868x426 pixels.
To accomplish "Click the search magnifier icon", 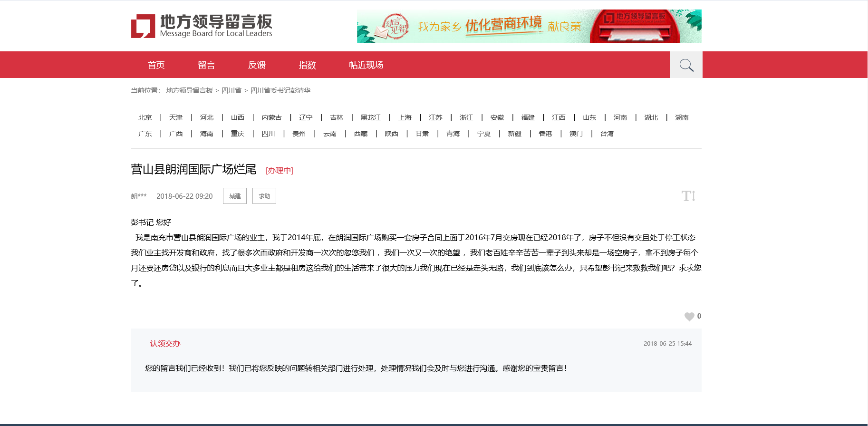I will pos(686,65).
